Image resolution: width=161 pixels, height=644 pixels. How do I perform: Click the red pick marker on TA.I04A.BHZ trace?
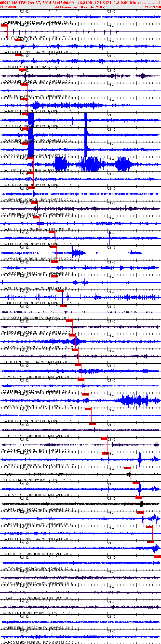pyautogui.click(x=63, y=306)
